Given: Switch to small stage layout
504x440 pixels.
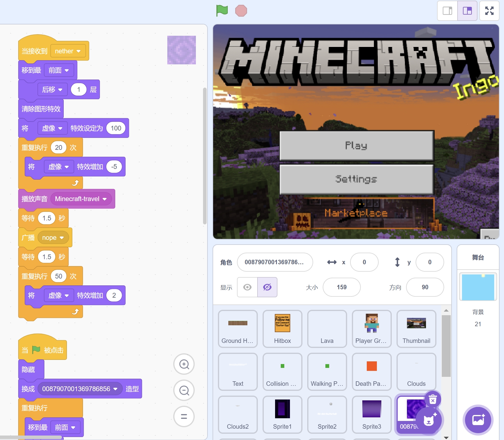Looking at the screenshot, I should [447, 11].
